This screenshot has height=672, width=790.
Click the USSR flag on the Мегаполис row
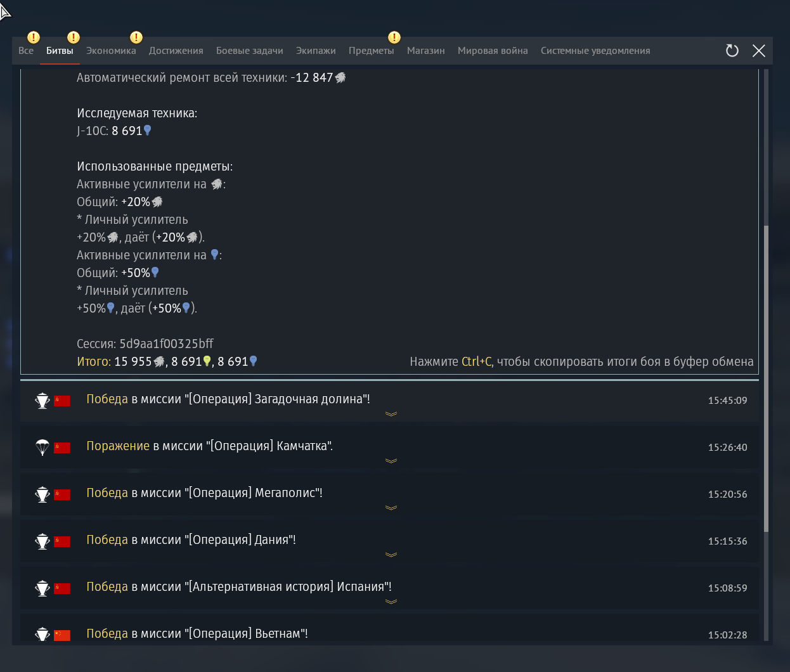[x=62, y=494]
